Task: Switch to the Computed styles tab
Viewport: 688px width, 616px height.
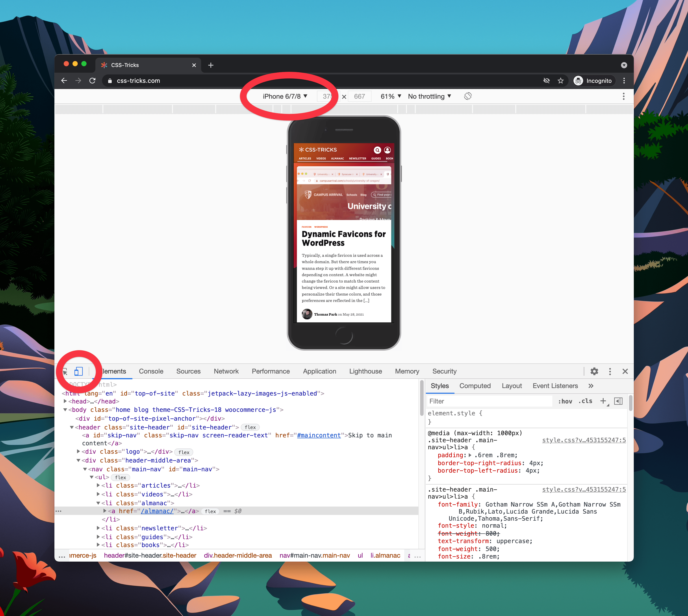Action: pyautogui.click(x=475, y=386)
